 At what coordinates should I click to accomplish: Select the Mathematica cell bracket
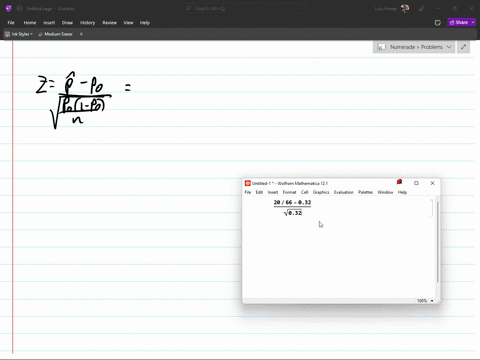[432, 208]
